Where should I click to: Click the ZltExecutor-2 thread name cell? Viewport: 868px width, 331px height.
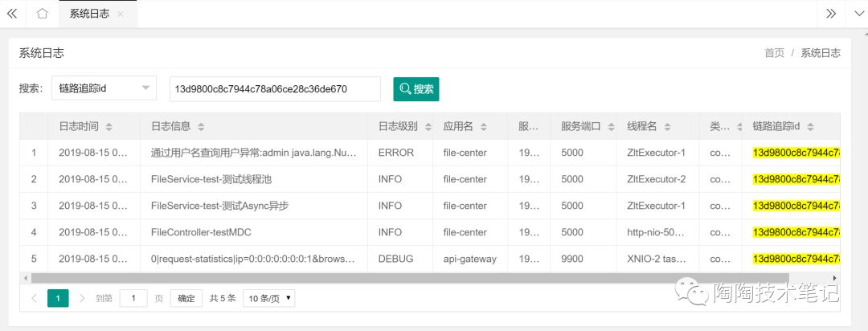coord(656,179)
